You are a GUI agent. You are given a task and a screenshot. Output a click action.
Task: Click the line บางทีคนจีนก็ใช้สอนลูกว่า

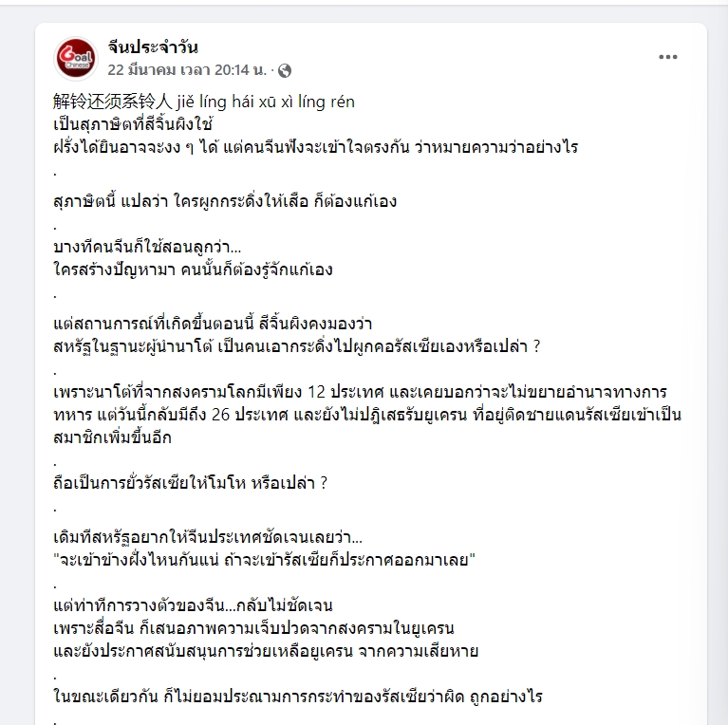(x=147, y=247)
